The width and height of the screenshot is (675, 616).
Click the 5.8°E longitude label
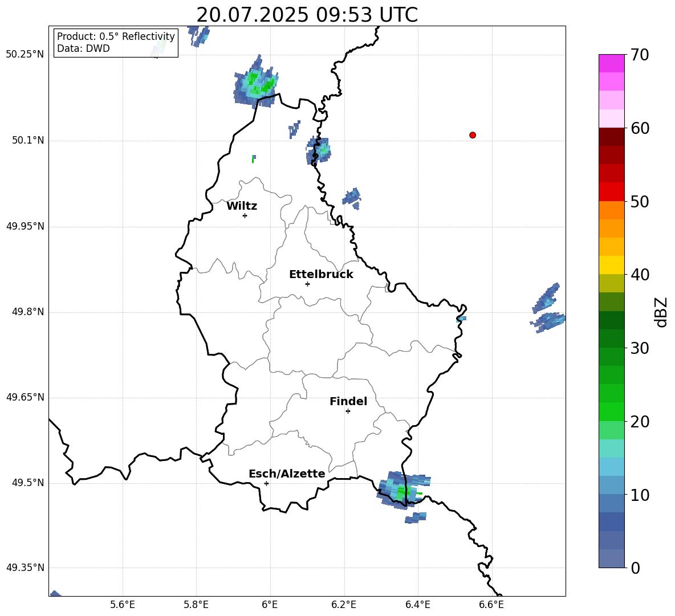point(196,605)
